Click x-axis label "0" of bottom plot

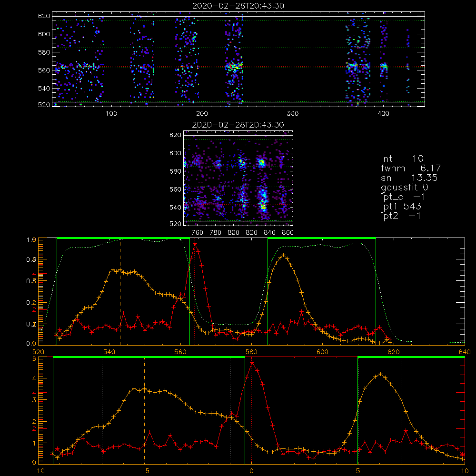tap(251, 471)
